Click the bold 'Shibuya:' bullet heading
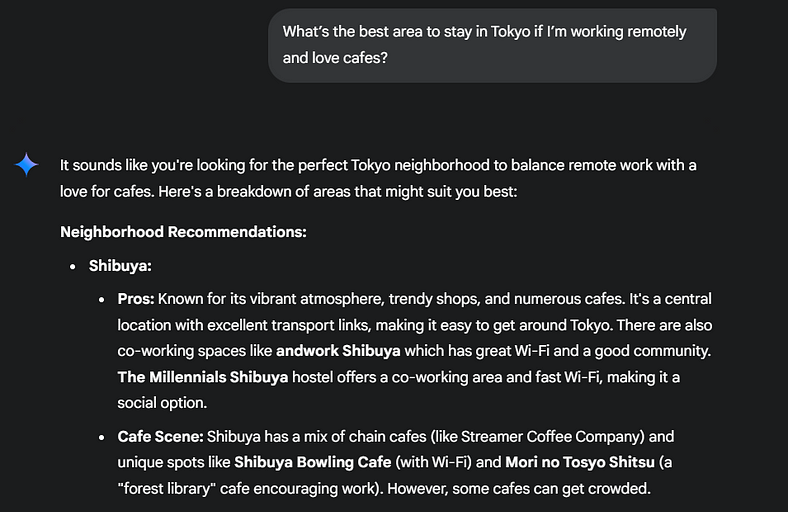788x512 pixels. click(x=120, y=266)
